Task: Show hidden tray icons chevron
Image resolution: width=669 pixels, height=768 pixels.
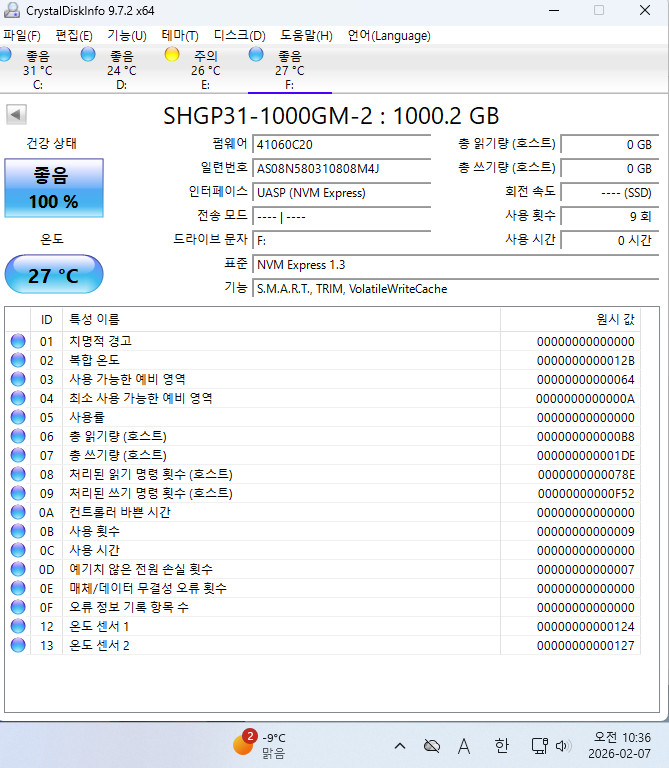Action: [x=400, y=746]
